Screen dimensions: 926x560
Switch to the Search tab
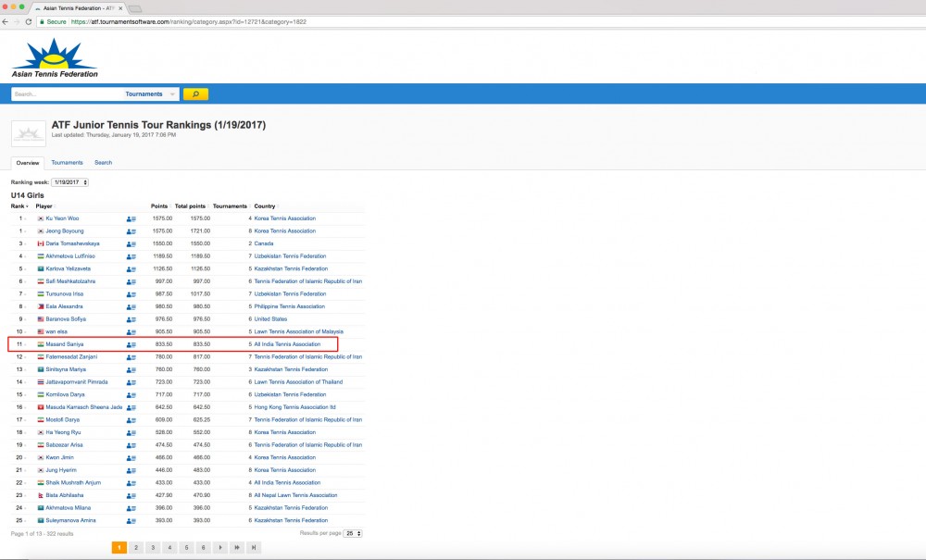click(x=104, y=162)
